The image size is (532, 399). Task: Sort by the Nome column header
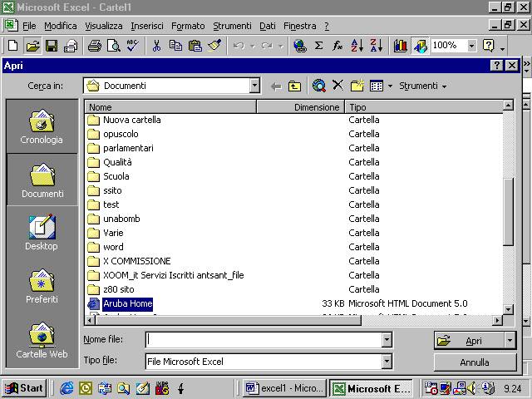(x=170, y=107)
